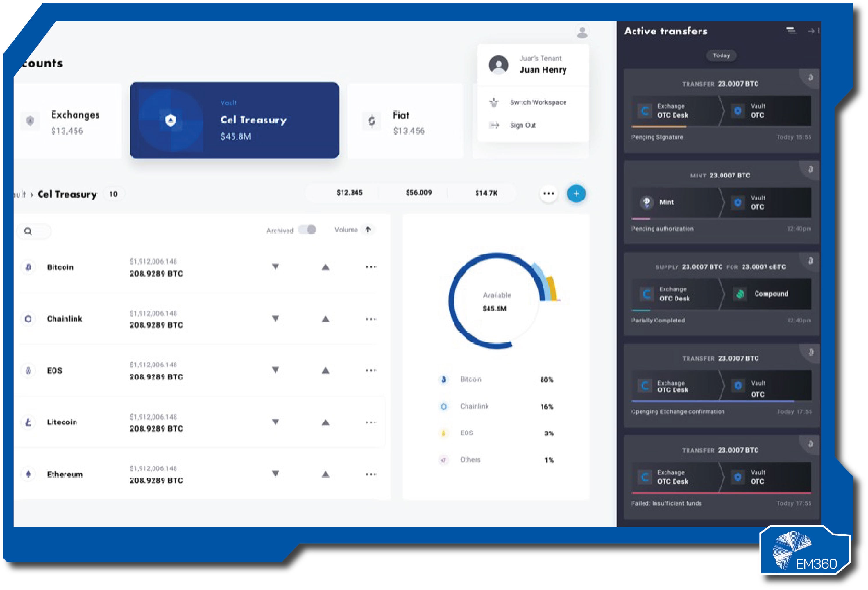Click the blue plus add button
Image resolution: width=868 pixels, height=590 pixels.
click(576, 193)
